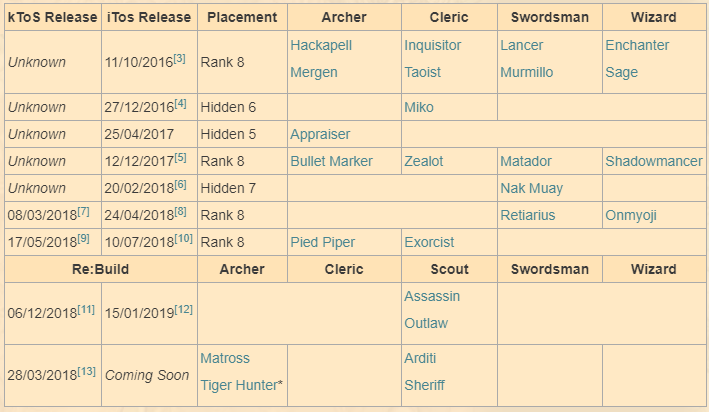
Task: Open the Murmillo class link
Action: [528, 72]
